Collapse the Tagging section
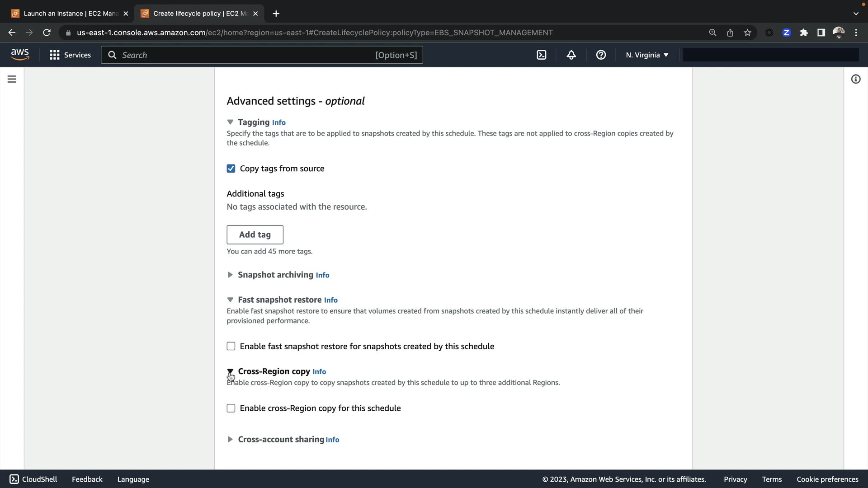Image resolution: width=868 pixels, height=488 pixels. 230,122
